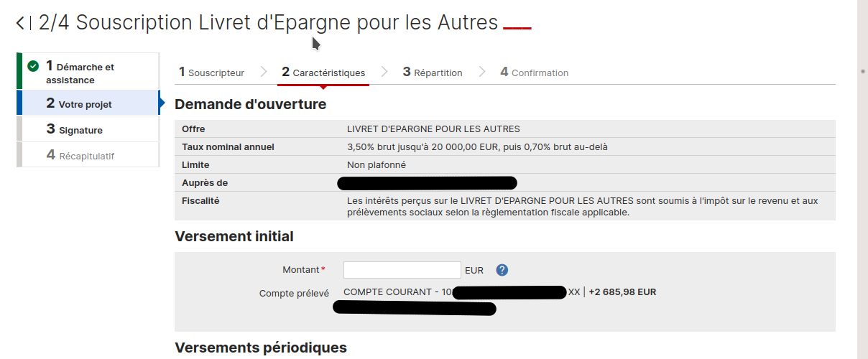Click the chevron right after Répartition tab
868x359 pixels.
pyautogui.click(x=482, y=72)
